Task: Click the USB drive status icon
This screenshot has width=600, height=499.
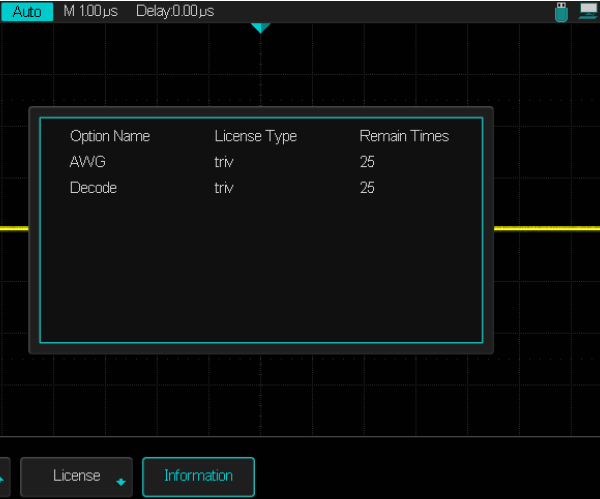Action: 562,11
